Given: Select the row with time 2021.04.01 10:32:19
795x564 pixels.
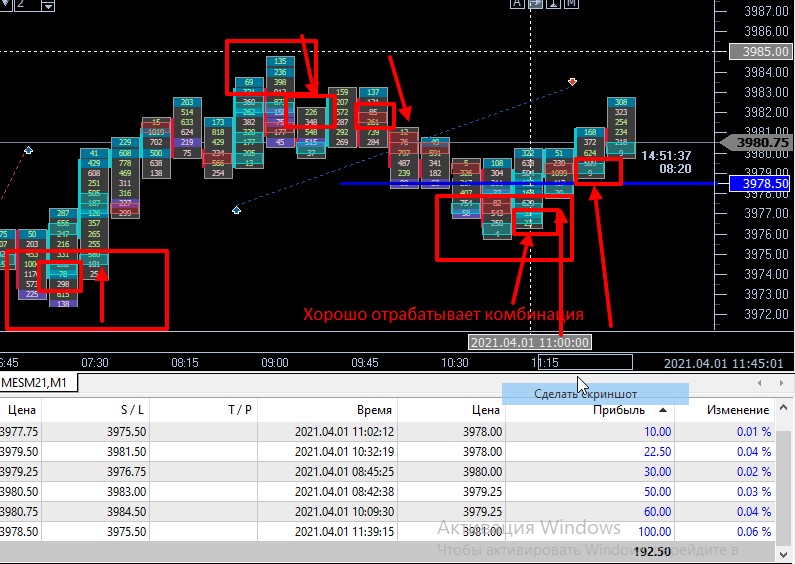Looking at the screenshot, I should 387,451.
